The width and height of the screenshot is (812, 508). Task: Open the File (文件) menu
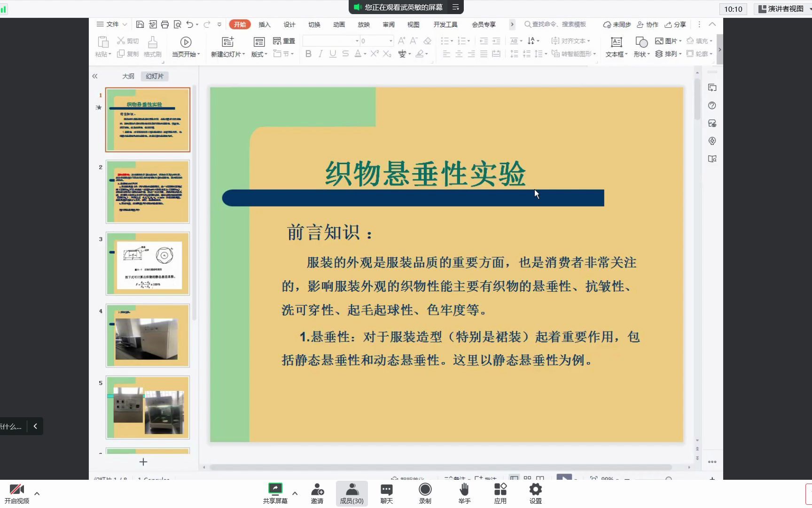(112, 24)
